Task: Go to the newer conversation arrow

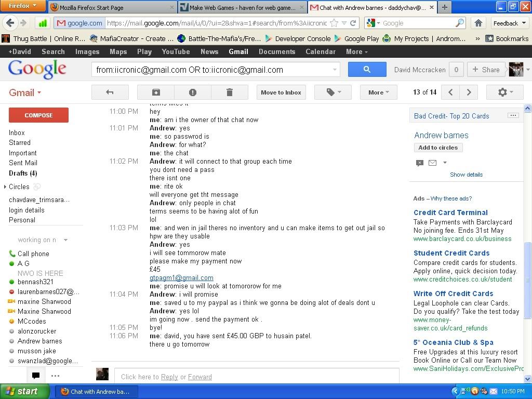Action: (x=450, y=92)
